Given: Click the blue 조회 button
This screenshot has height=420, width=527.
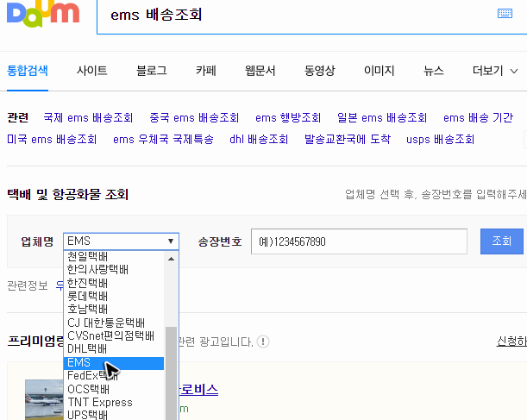Looking at the screenshot, I should coord(502,241).
